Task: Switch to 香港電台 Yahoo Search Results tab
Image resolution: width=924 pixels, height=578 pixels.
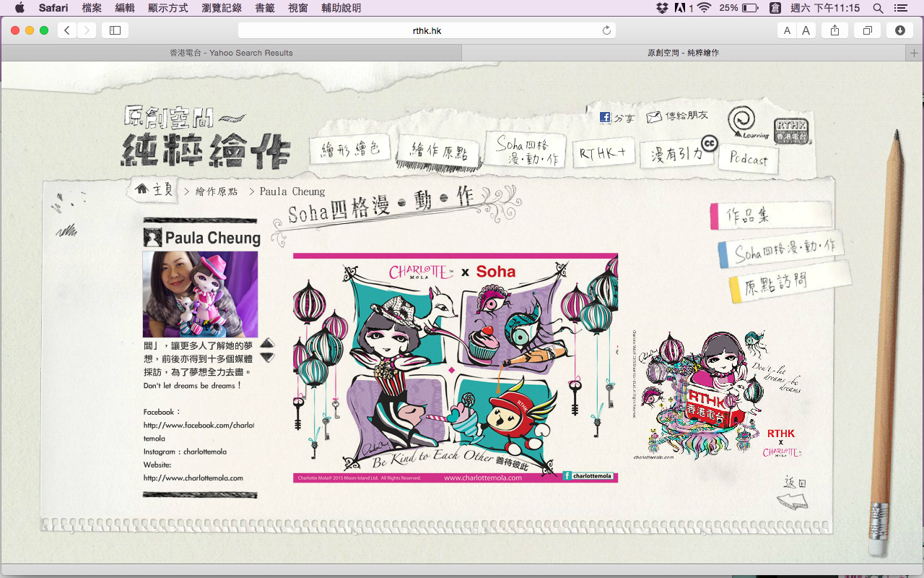Action: [x=231, y=53]
